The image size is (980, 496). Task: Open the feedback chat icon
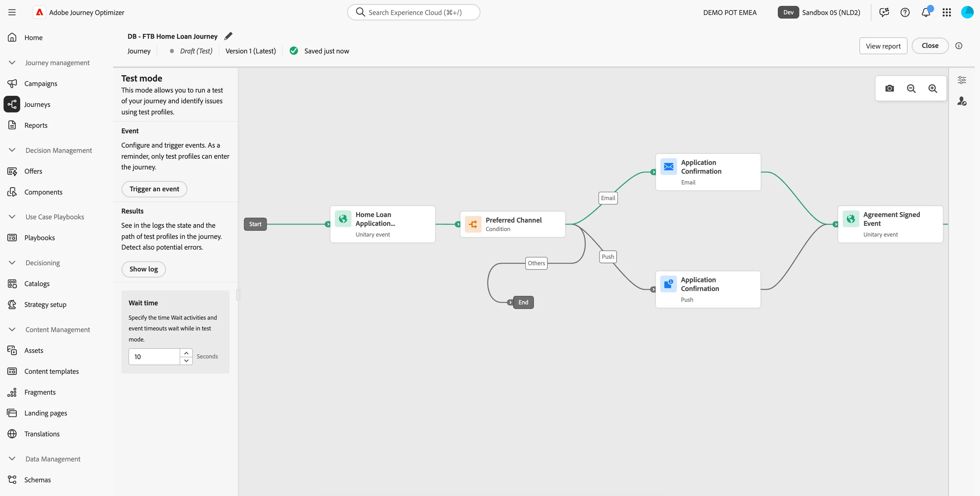coord(884,12)
